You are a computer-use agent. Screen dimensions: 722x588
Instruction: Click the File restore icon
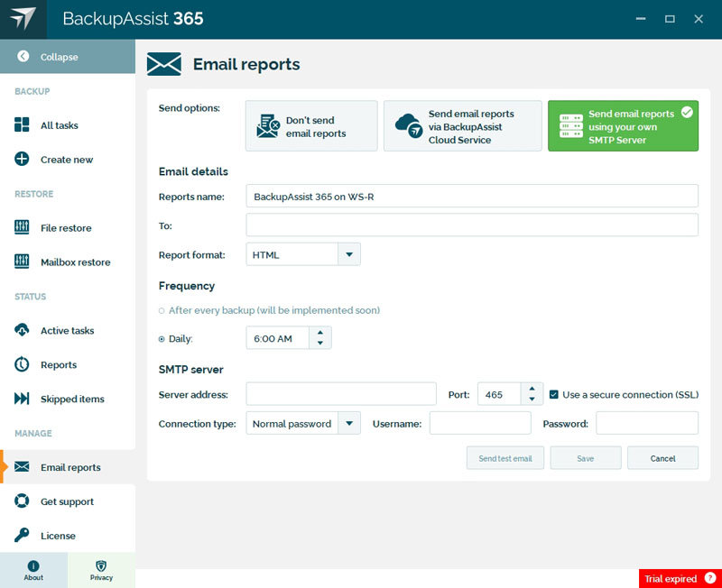point(22,227)
